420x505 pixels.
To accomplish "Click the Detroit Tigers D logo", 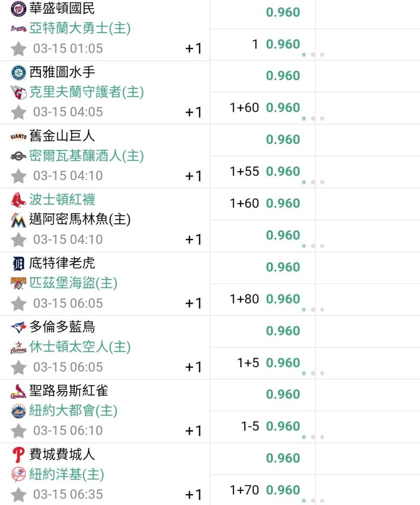I will coord(18,264).
